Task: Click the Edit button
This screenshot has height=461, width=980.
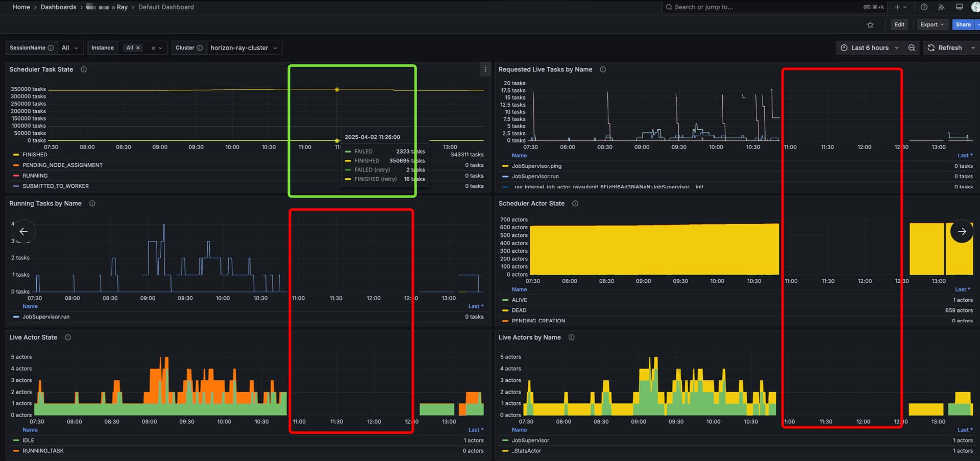Action: tap(899, 25)
